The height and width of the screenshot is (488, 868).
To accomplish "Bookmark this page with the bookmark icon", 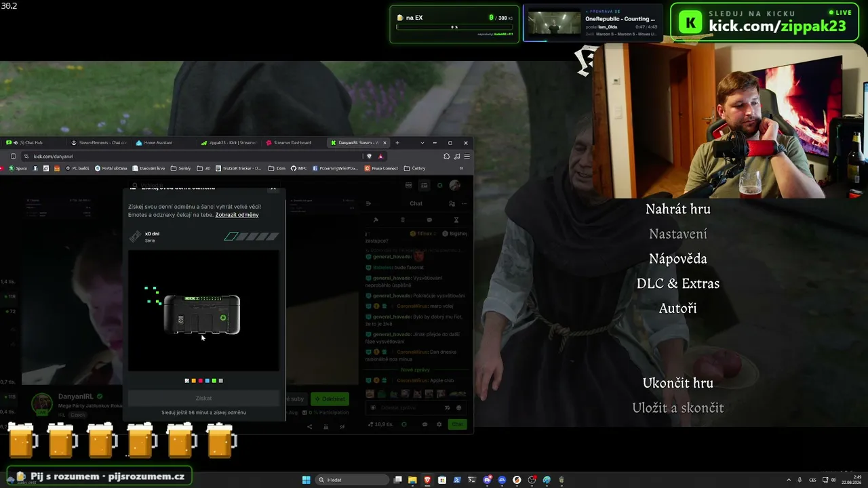I will [x=13, y=157].
